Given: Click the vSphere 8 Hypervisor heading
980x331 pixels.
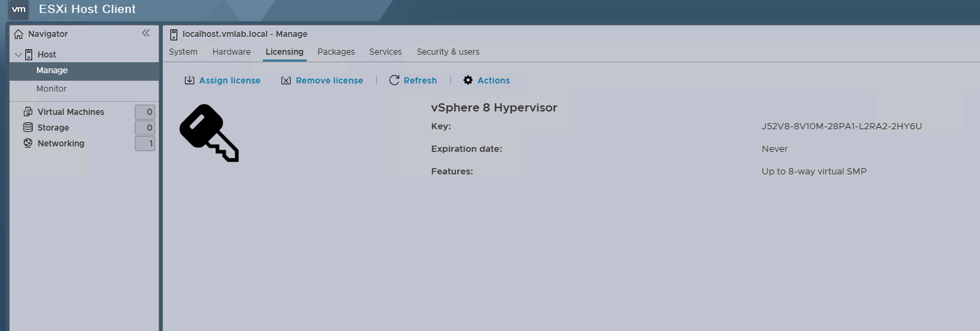Looking at the screenshot, I should click(494, 108).
